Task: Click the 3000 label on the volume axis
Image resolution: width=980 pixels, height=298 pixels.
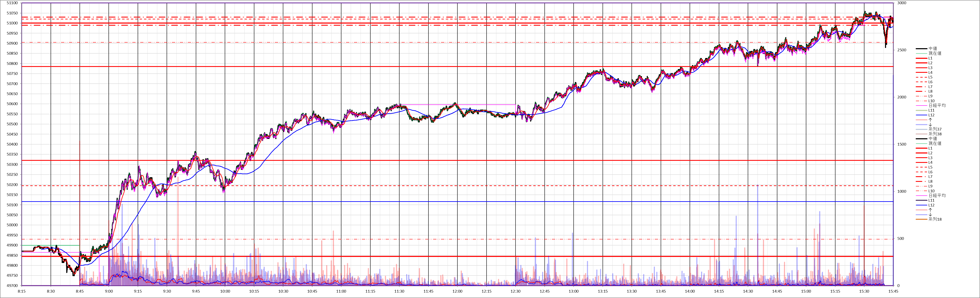Action: coord(902,3)
